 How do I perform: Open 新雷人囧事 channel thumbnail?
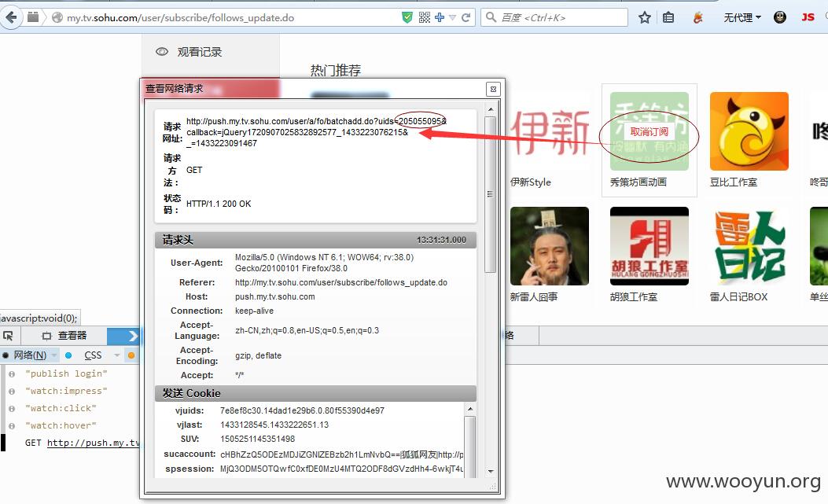(x=550, y=246)
